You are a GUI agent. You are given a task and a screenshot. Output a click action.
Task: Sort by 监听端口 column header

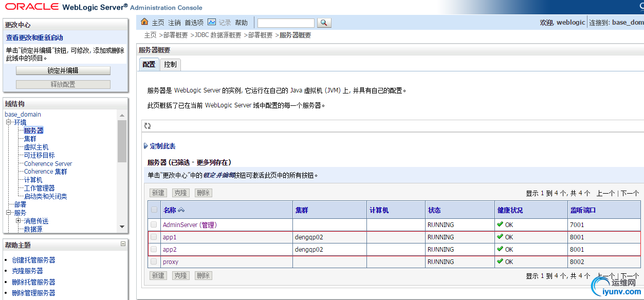tap(583, 210)
